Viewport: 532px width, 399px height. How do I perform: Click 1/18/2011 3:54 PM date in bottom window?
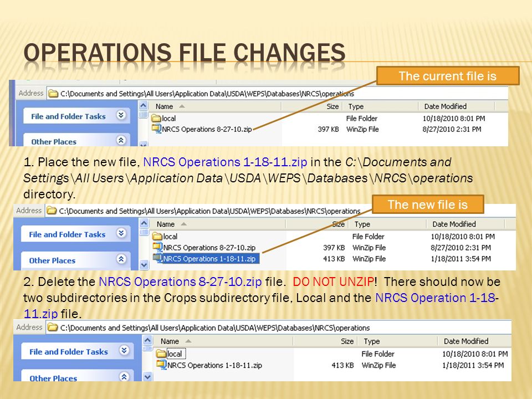point(473,365)
